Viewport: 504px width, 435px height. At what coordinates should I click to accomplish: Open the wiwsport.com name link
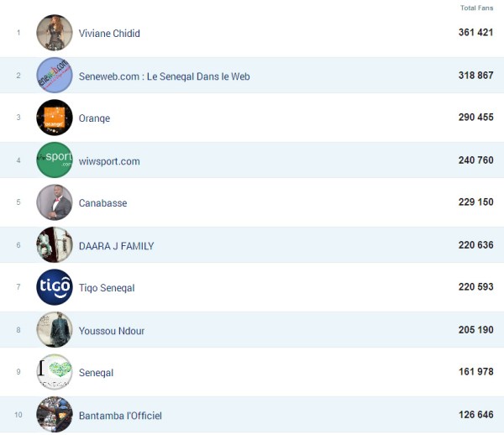click(109, 161)
